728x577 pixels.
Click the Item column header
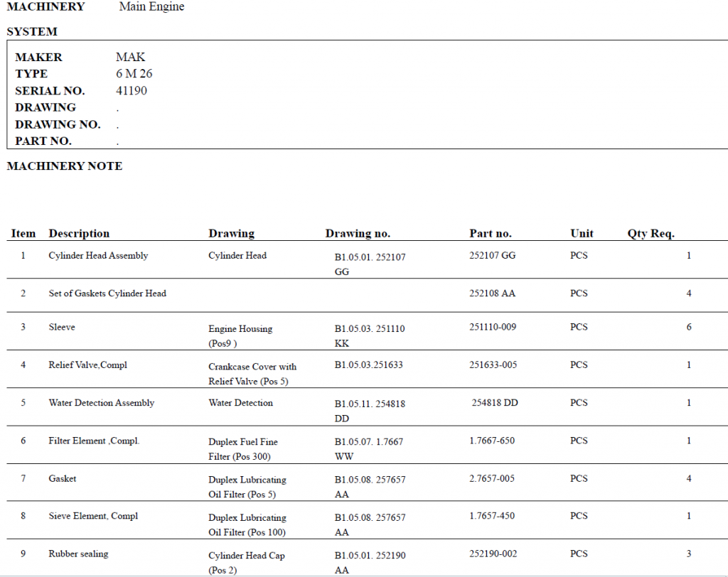coord(23,234)
